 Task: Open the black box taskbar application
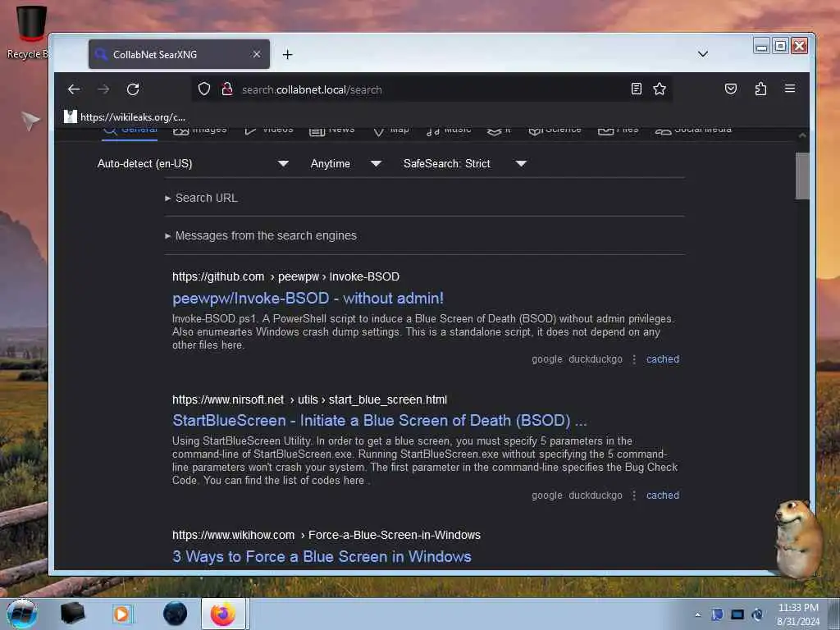tap(72, 614)
